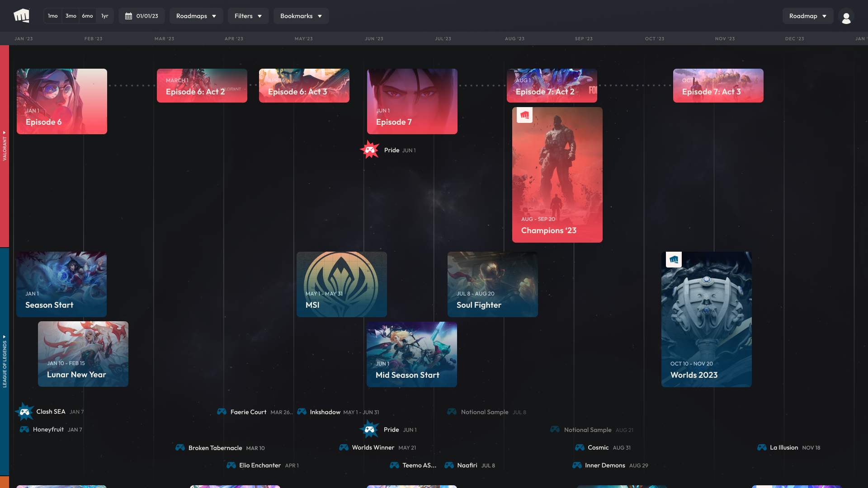The width and height of the screenshot is (868, 488).
Task: Expand the Filters dropdown
Action: tap(248, 16)
